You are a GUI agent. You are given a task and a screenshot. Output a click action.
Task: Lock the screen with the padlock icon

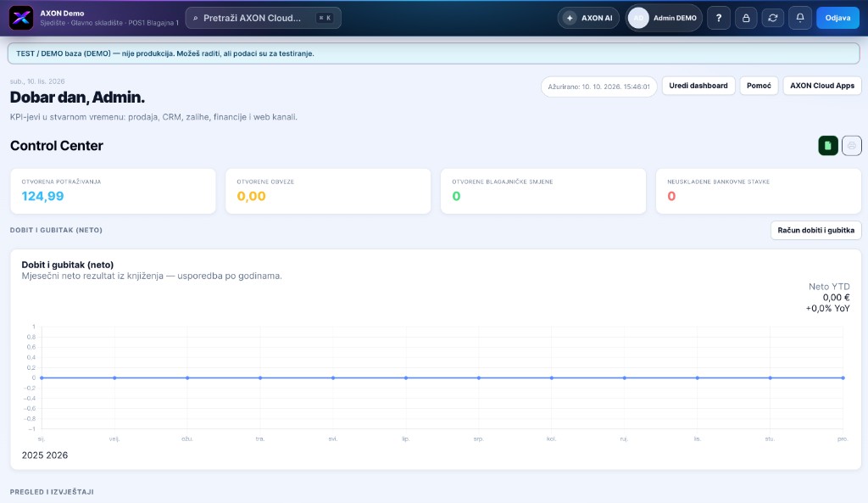746,18
